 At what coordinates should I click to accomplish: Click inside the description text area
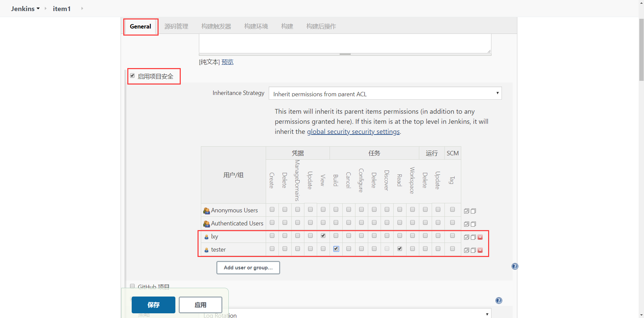pyautogui.click(x=345, y=43)
